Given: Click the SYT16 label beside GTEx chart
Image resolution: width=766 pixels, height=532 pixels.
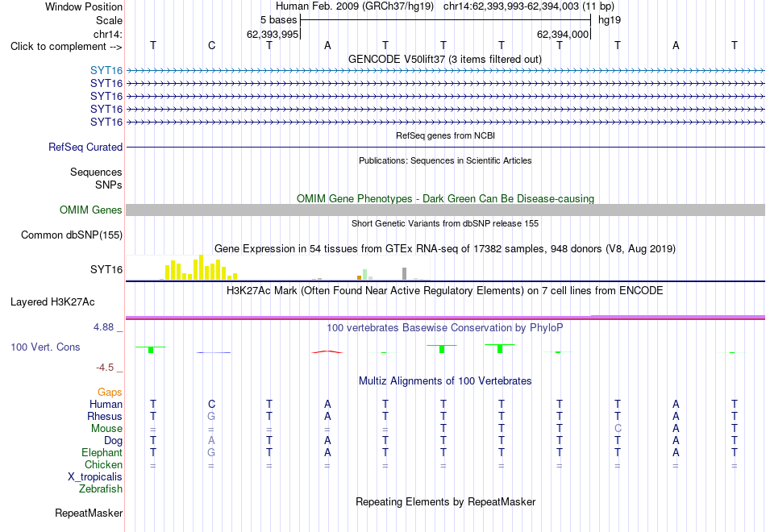Looking at the screenshot, I should 106,270.
